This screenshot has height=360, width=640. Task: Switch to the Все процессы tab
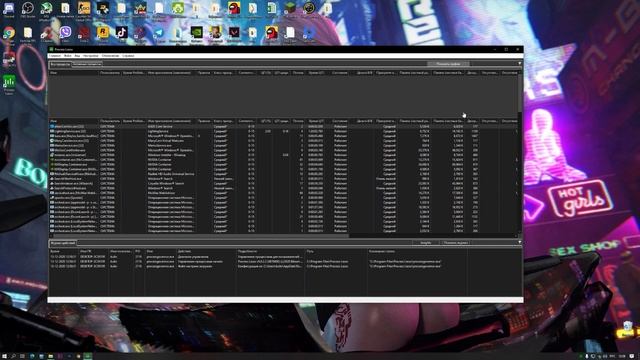click(x=60, y=64)
